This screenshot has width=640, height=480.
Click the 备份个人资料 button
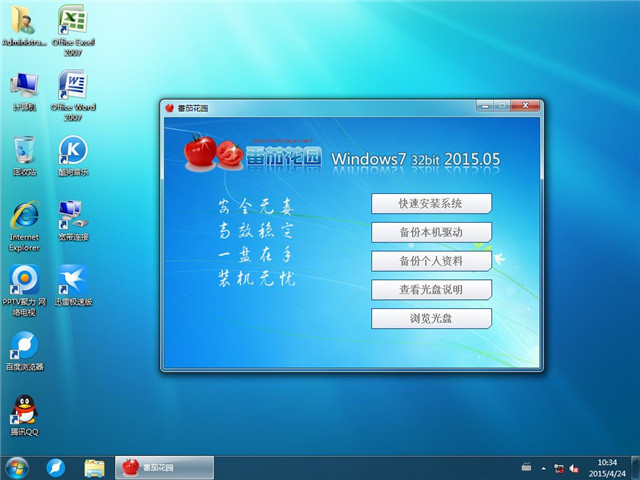pos(431,261)
